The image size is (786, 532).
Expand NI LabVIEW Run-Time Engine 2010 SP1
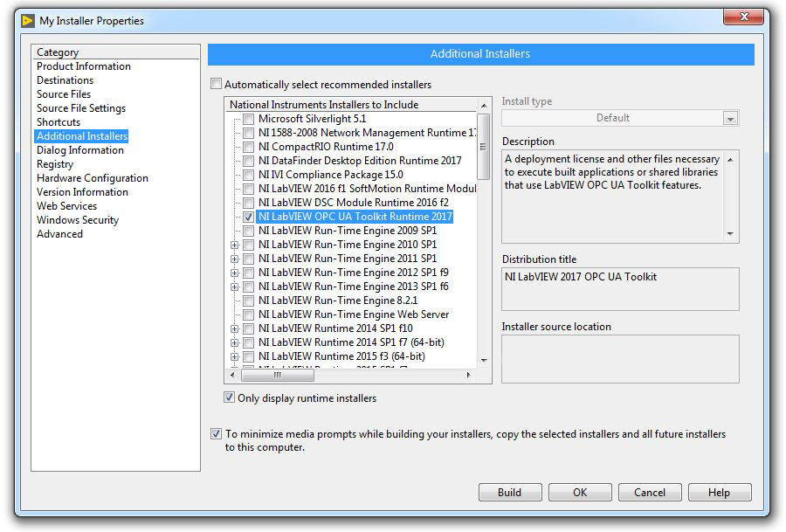pyautogui.click(x=235, y=245)
